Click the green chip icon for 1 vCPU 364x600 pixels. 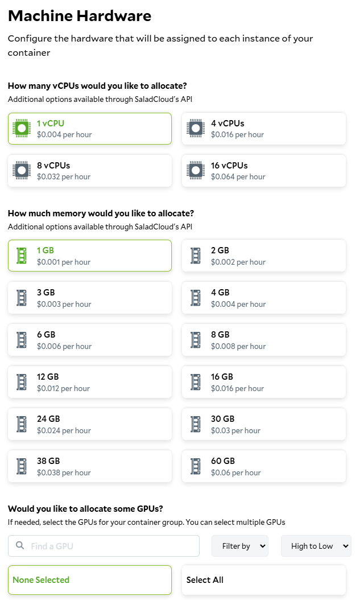point(22,128)
